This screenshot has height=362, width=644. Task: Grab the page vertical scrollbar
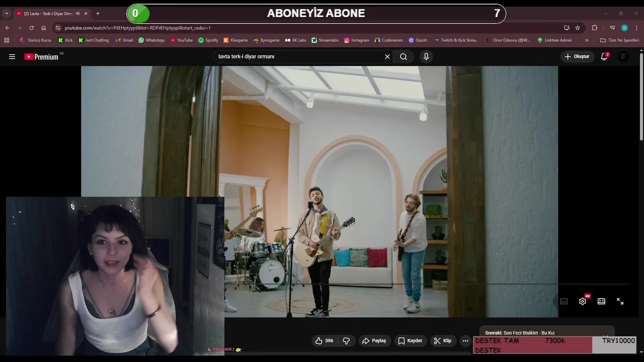point(641,96)
